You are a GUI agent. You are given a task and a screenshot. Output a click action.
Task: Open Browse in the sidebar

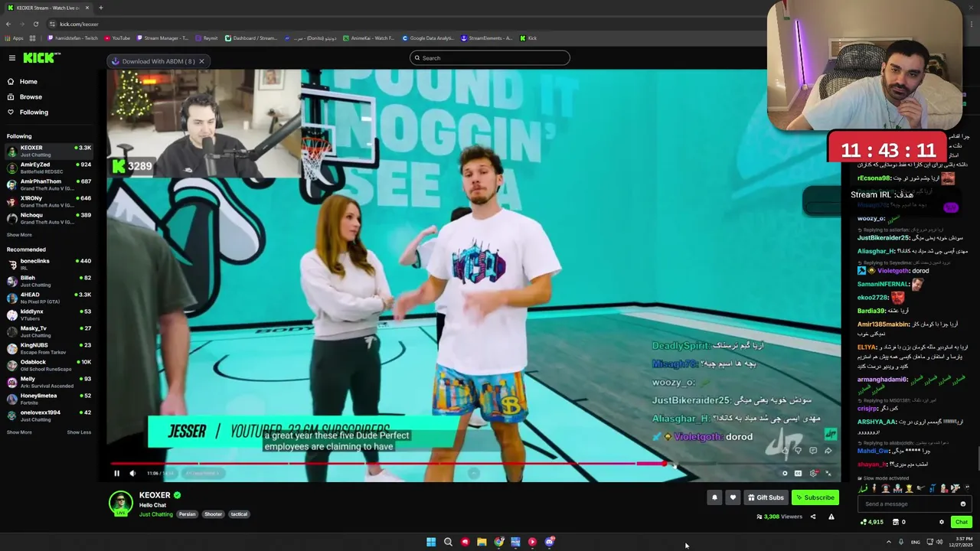coord(31,97)
